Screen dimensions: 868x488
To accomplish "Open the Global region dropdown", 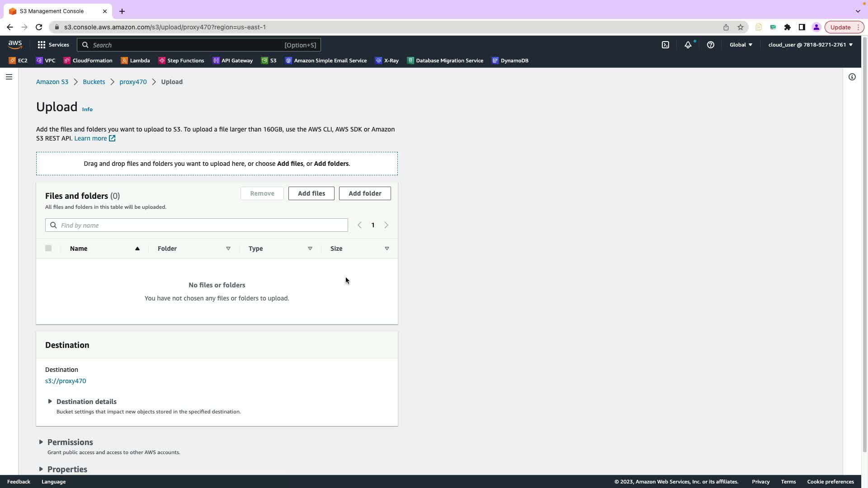I will click(x=741, y=45).
